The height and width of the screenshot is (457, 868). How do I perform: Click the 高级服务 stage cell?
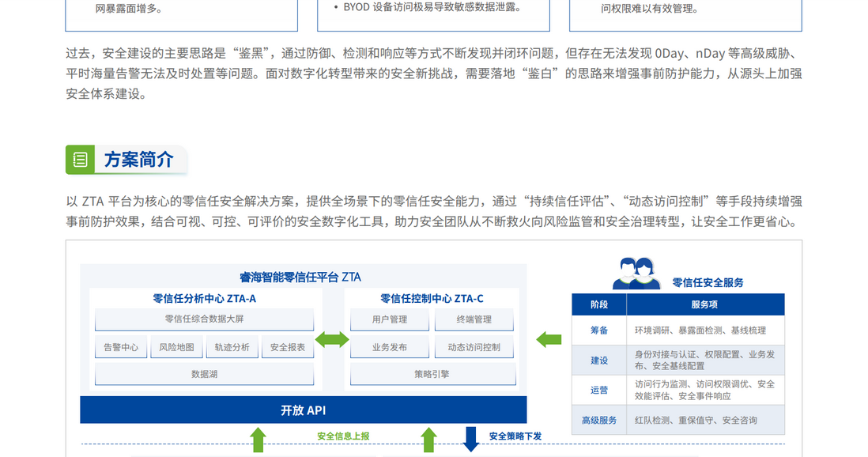pyautogui.click(x=599, y=420)
